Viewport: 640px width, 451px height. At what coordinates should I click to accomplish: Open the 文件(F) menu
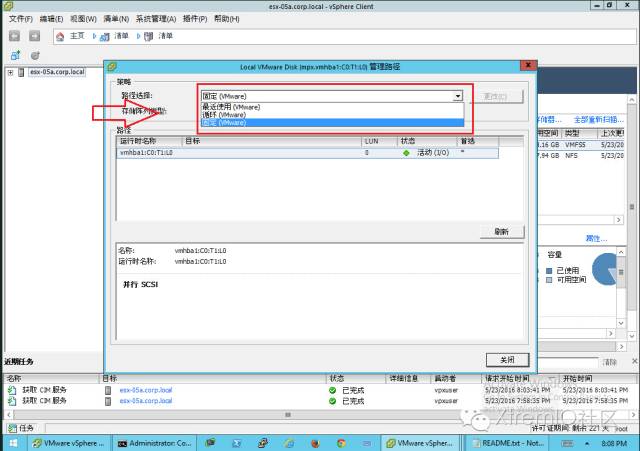pyautogui.click(x=20, y=19)
